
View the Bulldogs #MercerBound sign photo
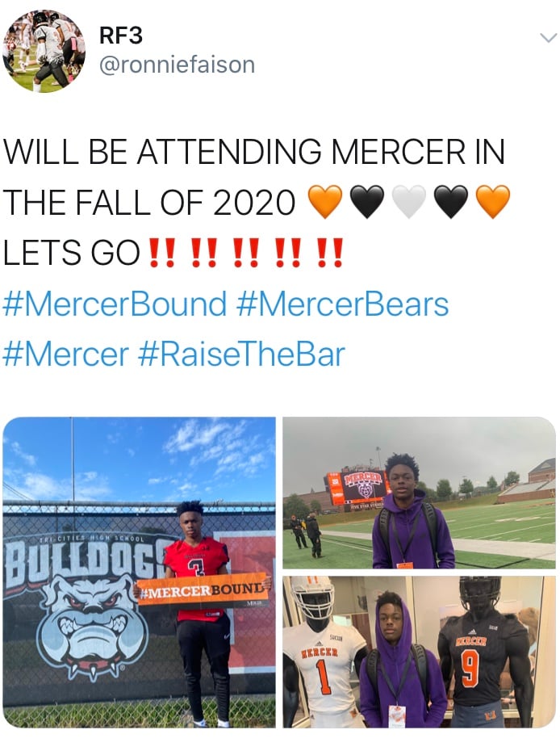click(x=139, y=573)
